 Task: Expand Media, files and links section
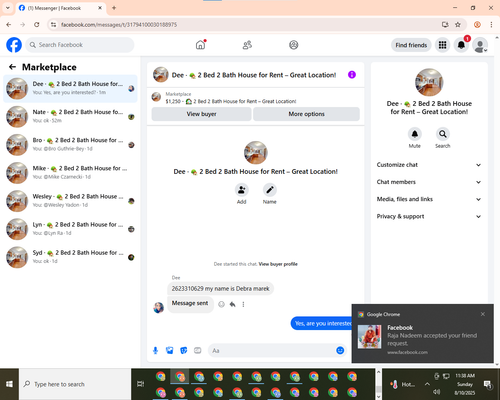pyautogui.click(x=429, y=199)
